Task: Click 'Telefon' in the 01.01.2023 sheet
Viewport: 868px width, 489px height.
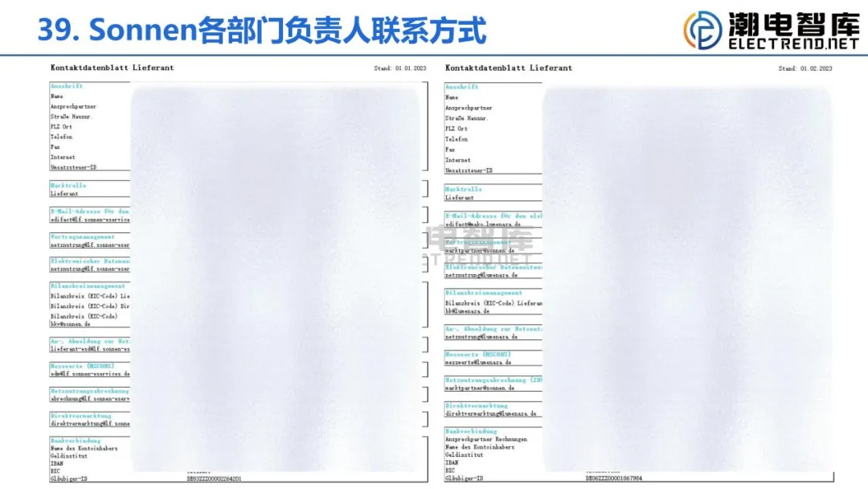Action: (61, 136)
